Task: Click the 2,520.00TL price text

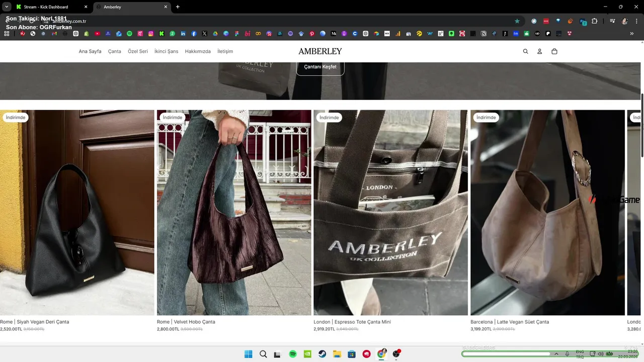Action: pyautogui.click(x=11, y=329)
